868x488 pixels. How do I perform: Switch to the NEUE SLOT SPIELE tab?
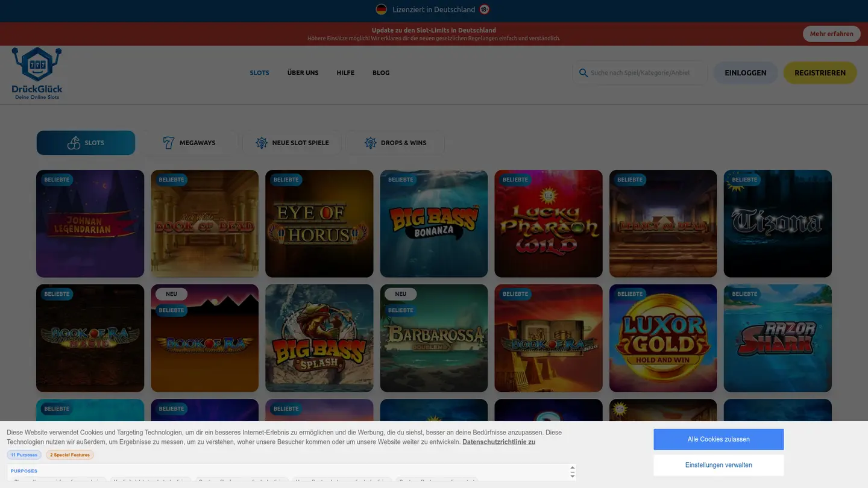click(292, 143)
